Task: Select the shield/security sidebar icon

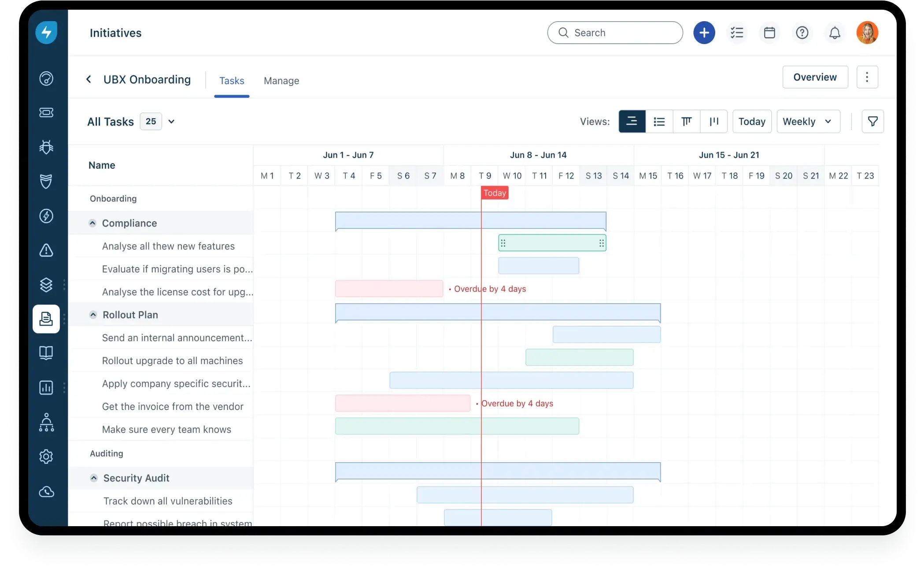Action: [47, 181]
